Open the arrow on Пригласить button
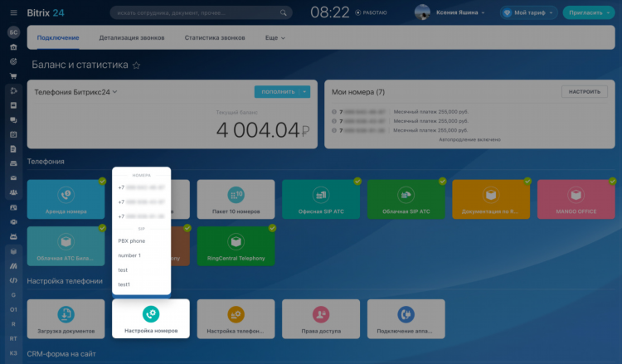The image size is (622, 364). (x=609, y=12)
